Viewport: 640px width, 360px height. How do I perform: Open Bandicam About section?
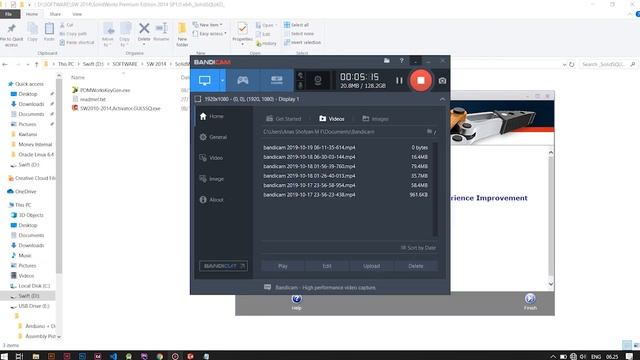point(211,200)
